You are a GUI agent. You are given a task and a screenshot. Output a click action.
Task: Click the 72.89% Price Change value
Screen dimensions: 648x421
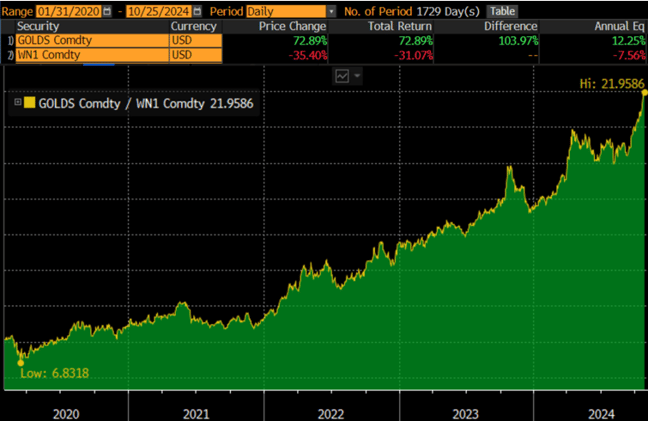[310, 41]
